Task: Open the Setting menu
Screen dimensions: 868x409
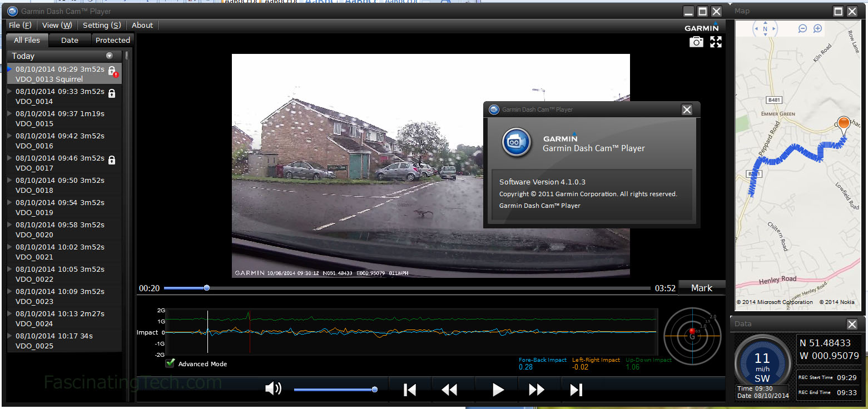Action: [102, 25]
